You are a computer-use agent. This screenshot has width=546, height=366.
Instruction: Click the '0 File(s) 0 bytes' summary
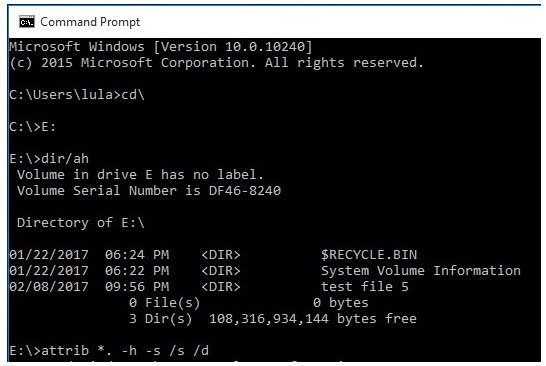click(248, 303)
